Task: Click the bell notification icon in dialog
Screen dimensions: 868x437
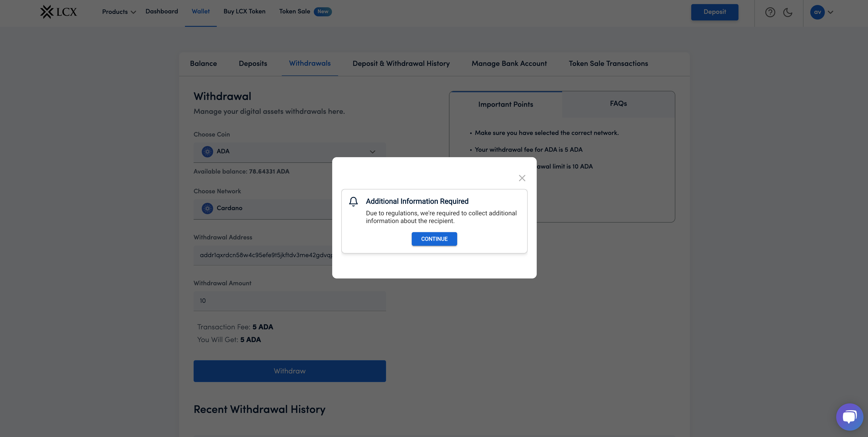Action: (x=353, y=201)
